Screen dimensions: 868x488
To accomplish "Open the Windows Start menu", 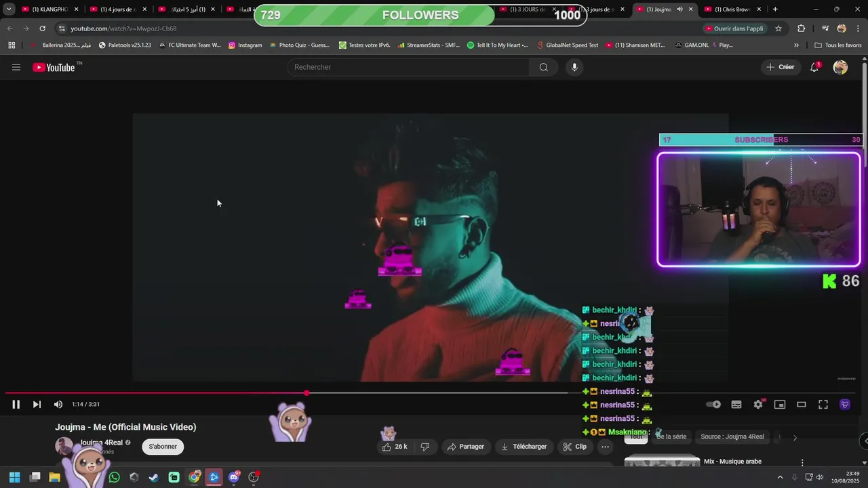I will [15, 477].
